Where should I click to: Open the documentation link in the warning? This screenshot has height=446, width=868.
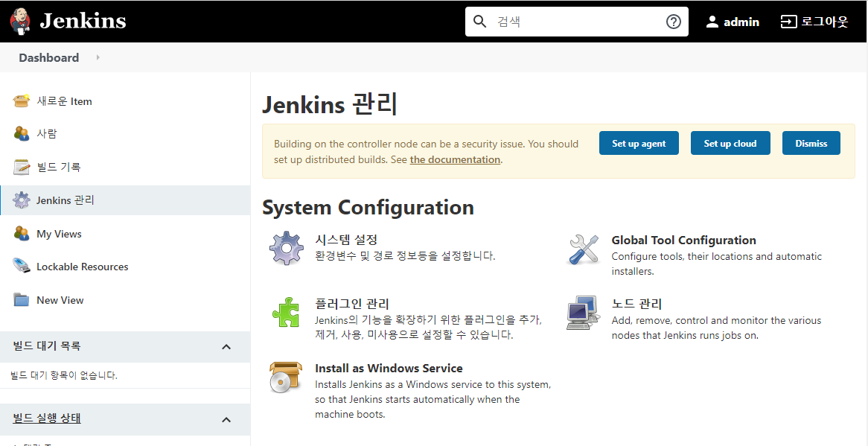click(455, 159)
